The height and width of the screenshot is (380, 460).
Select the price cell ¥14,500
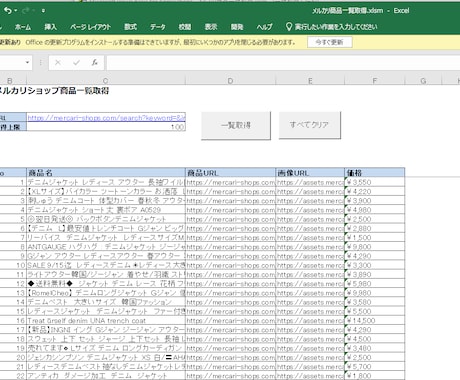click(x=375, y=321)
